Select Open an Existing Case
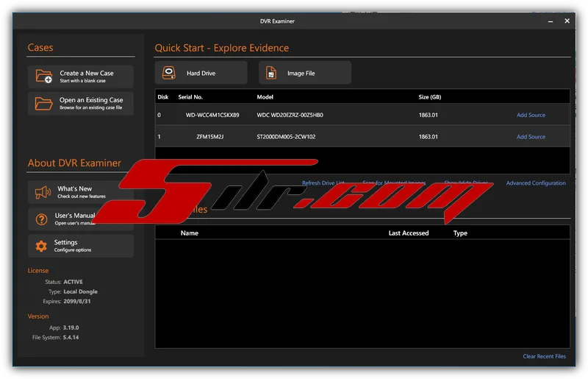Viewport: 588px width, 379px height. click(81, 103)
